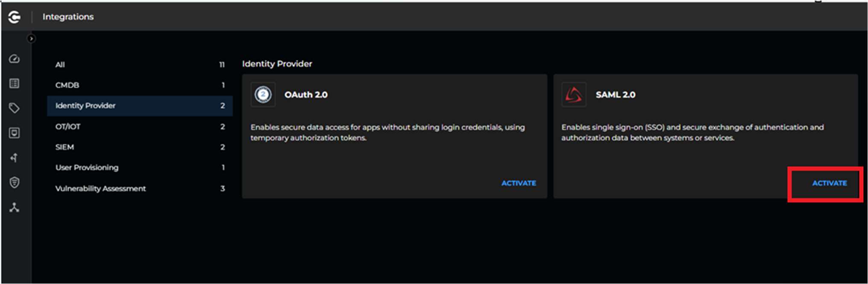This screenshot has width=868, height=284.
Task: Click the OAuth 2.0 badge icon
Action: (x=263, y=95)
